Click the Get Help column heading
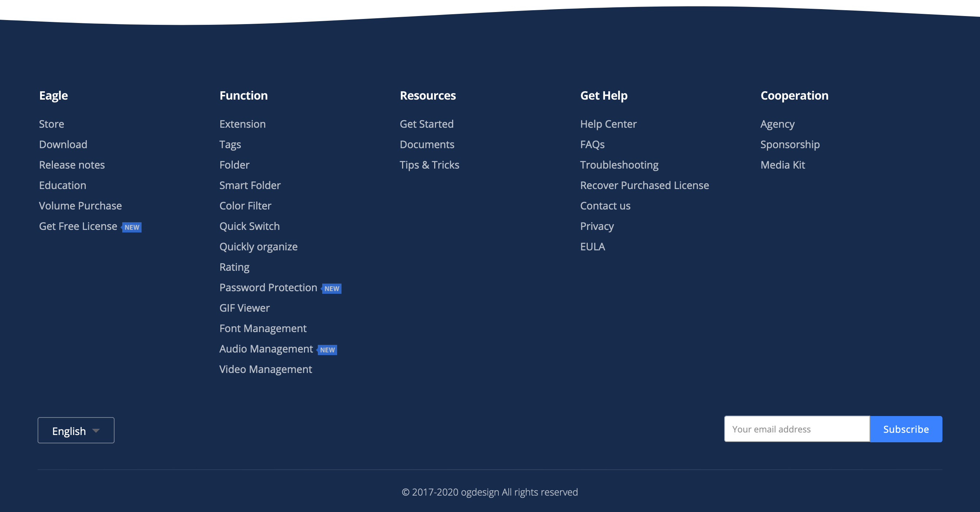Image resolution: width=980 pixels, height=512 pixels. tap(604, 96)
